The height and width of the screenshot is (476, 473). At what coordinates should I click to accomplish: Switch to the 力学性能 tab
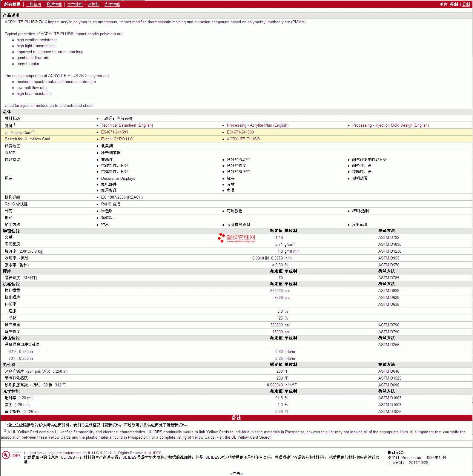coord(75,4)
